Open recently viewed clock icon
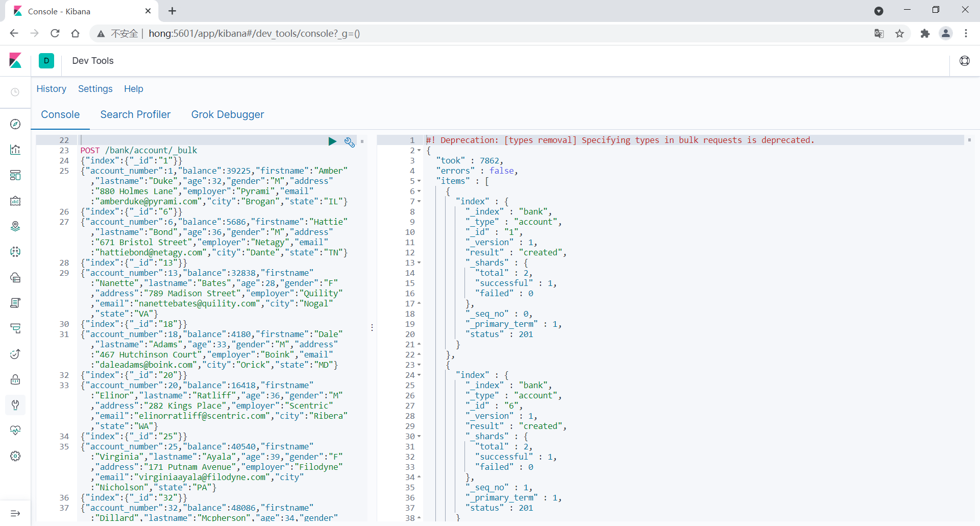 pyautogui.click(x=15, y=92)
